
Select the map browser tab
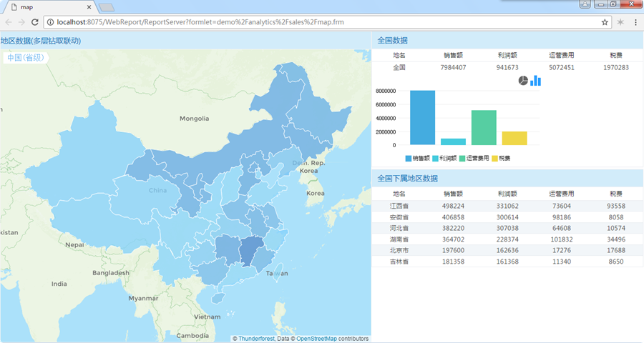[x=49, y=7]
